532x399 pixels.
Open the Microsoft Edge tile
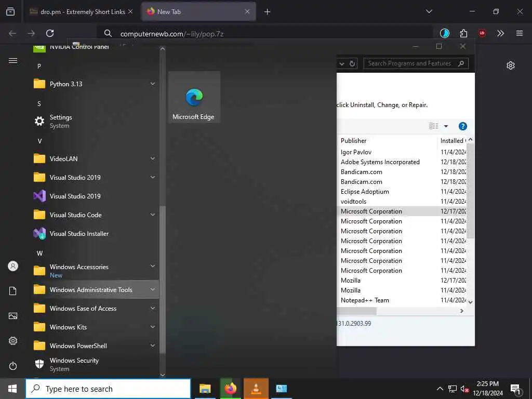pos(194,97)
